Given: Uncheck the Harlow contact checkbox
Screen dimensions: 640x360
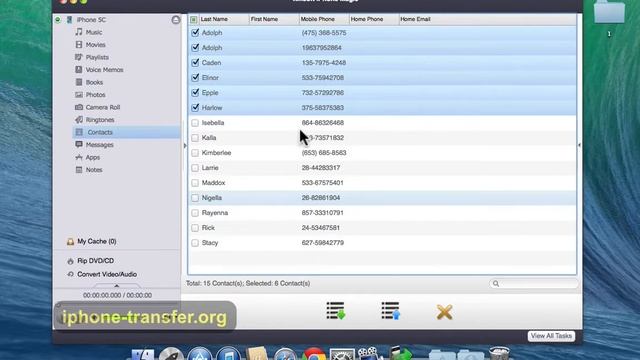Looking at the screenshot, I should click(x=195, y=108).
